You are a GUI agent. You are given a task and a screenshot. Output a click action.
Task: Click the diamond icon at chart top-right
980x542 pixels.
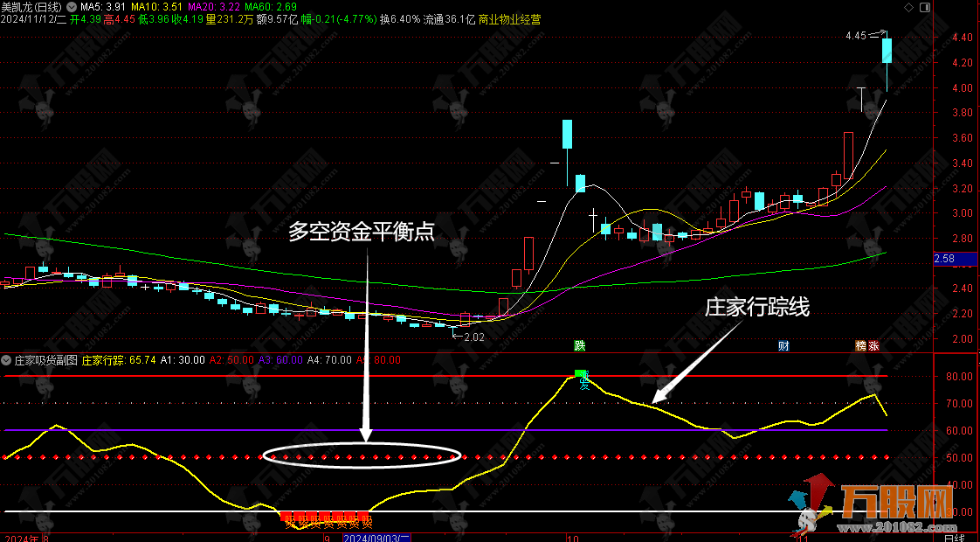tap(908, 8)
